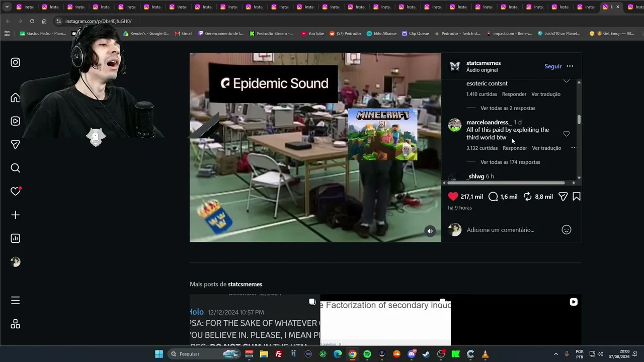Click the browser address bar URL

coord(99,21)
